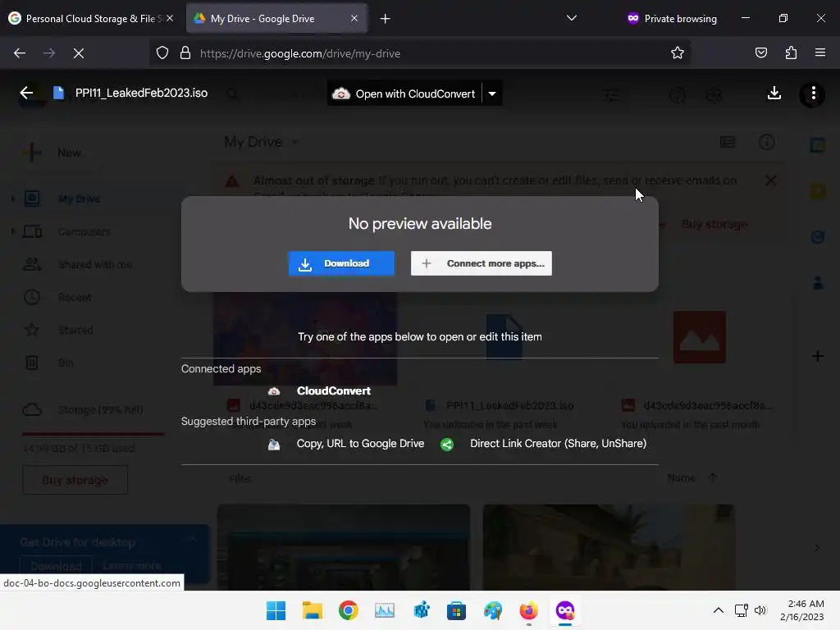
Task: Expand the My Drive sidebar arrow
Action: click(13, 199)
